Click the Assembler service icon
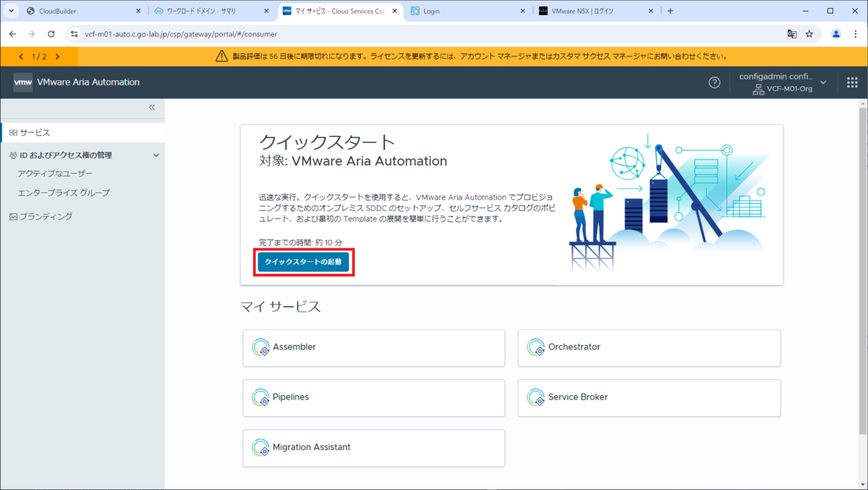 260,347
